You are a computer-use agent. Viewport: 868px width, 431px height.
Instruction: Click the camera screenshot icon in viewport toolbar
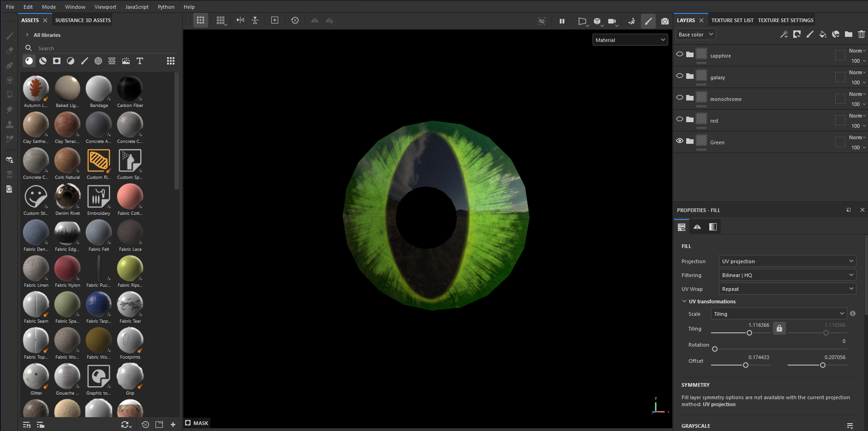point(664,21)
